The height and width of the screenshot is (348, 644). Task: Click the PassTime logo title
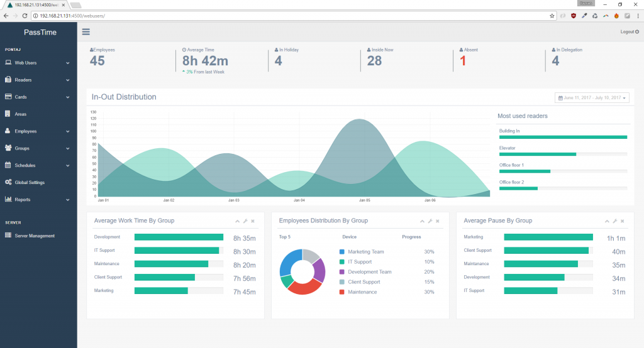pyautogui.click(x=40, y=32)
